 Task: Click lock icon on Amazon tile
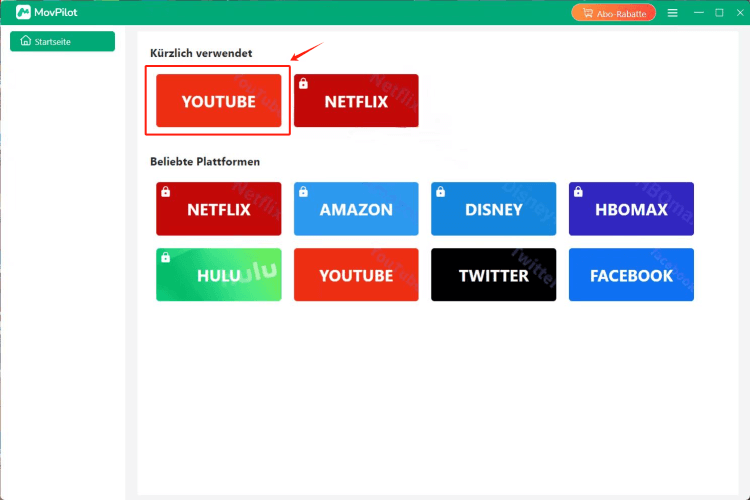(303, 192)
